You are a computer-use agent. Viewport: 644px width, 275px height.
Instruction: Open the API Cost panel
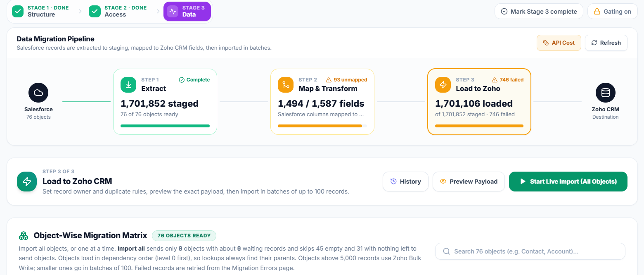click(559, 43)
